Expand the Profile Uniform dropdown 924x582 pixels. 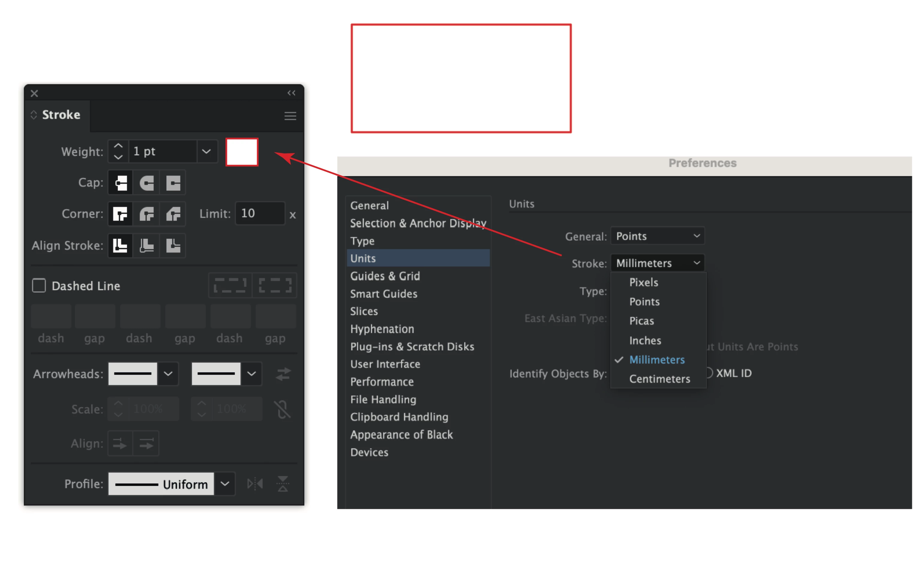225,484
